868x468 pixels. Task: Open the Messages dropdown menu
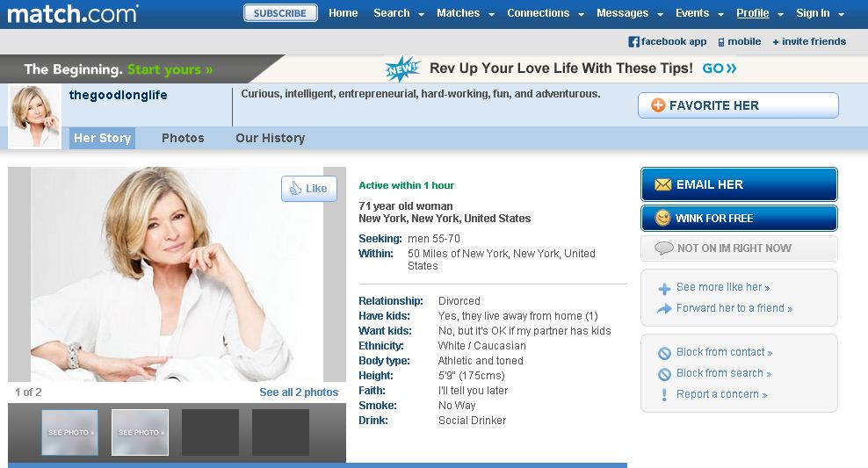629,13
